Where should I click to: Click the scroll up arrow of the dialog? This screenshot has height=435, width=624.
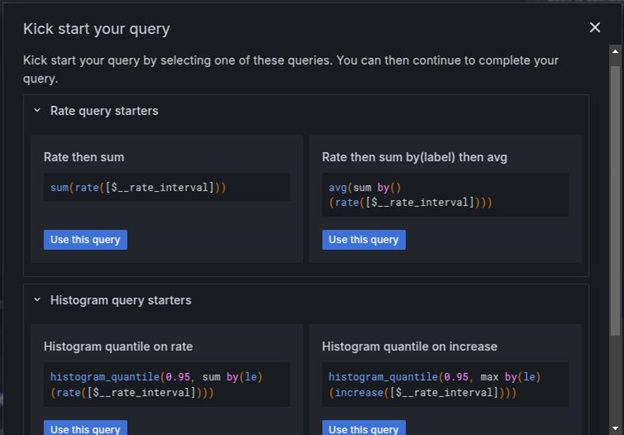[615, 53]
